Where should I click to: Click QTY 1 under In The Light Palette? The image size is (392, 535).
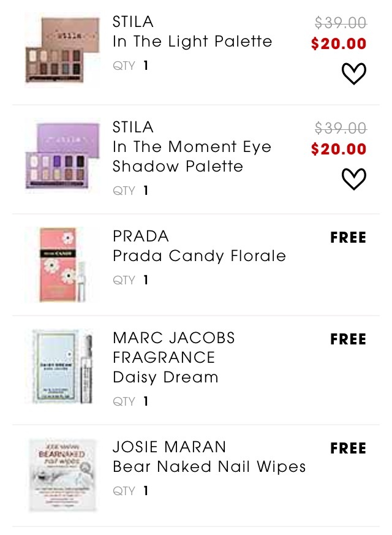click(130, 66)
